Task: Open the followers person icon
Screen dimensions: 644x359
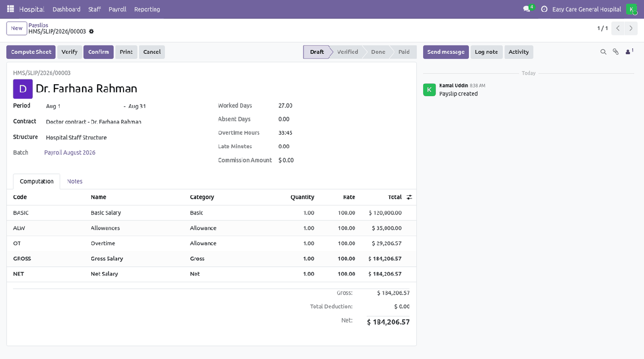Action: coord(629,52)
